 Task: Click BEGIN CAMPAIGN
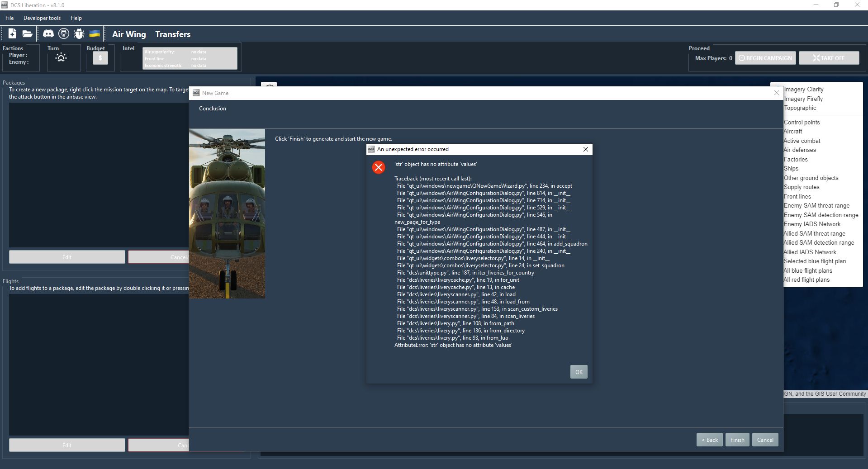pos(765,57)
